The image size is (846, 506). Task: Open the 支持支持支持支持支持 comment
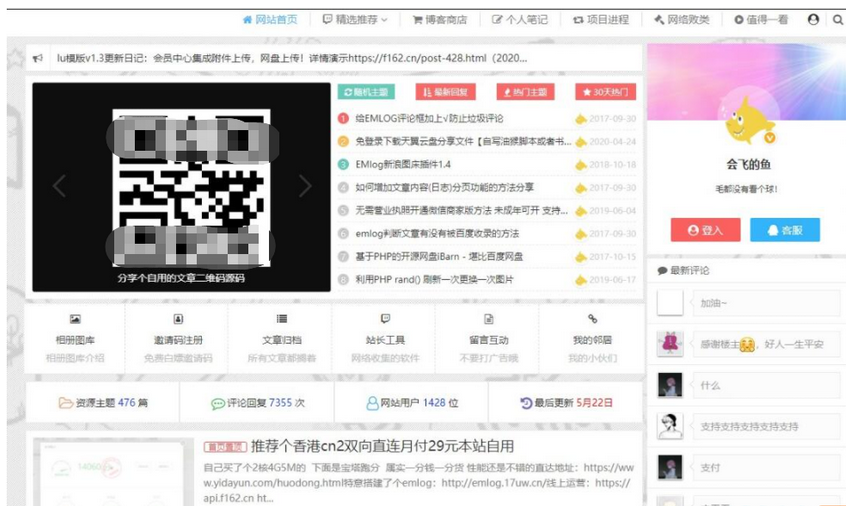766,426
